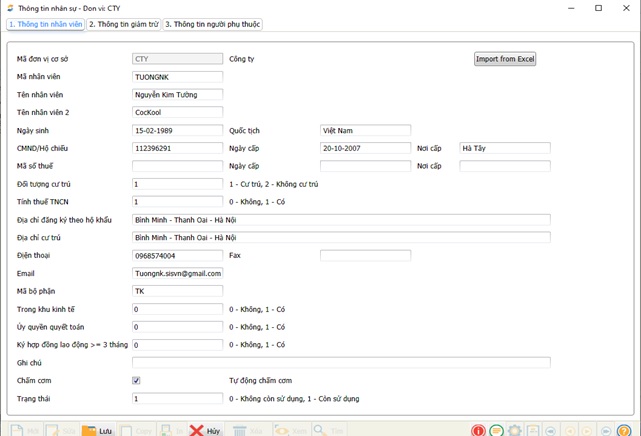Viewport: 641px width, 436px height.
Task: Click the Điện thoại phone number field
Action: click(x=177, y=256)
